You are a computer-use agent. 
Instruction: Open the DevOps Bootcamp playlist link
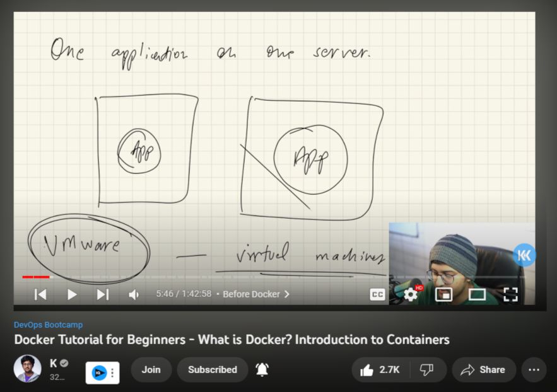tap(49, 325)
